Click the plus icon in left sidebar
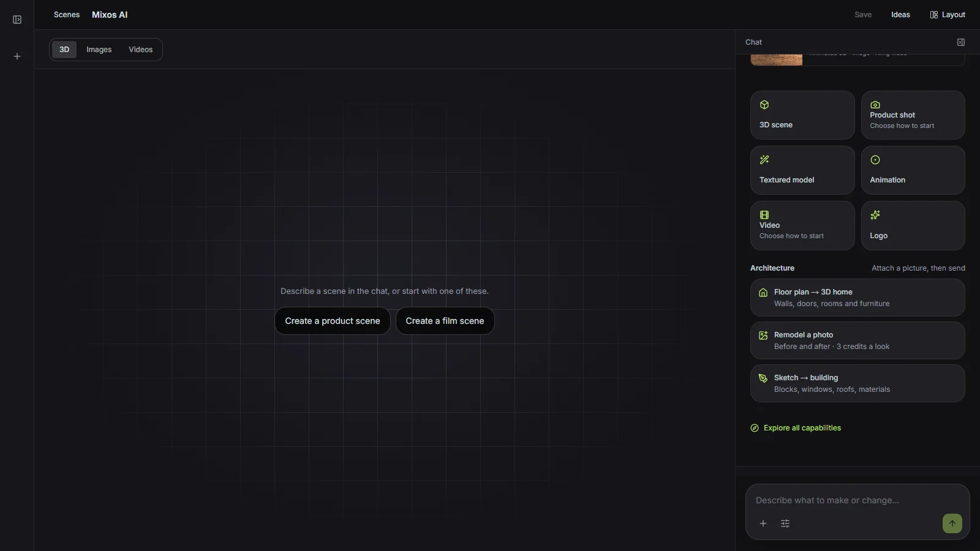 pyautogui.click(x=17, y=56)
